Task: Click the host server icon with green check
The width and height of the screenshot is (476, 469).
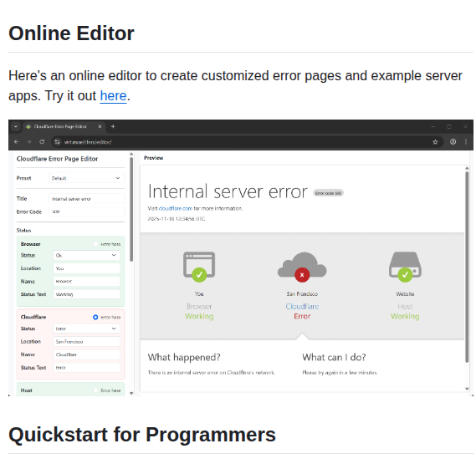Action: click(405, 267)
